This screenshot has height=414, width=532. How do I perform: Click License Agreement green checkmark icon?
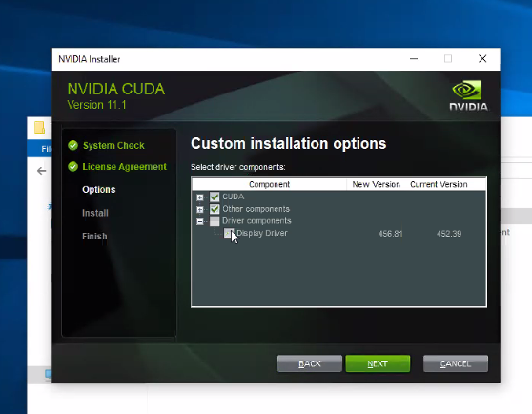click(73, 167)
